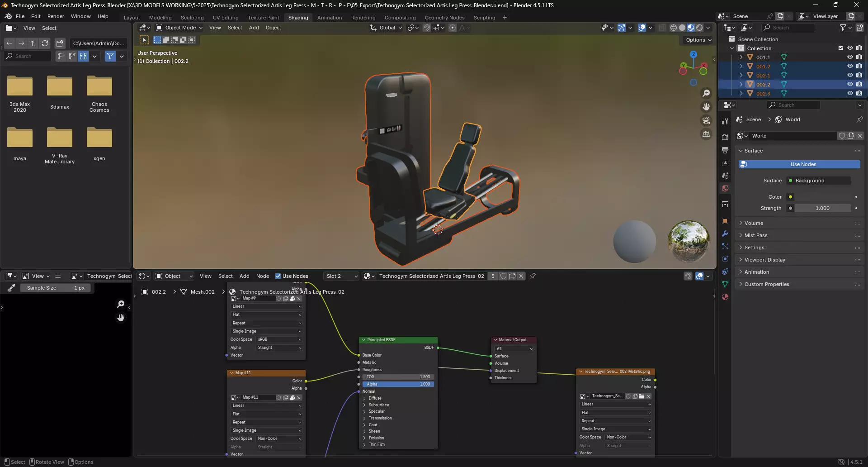Open the File menu
This screenshot has height=467, width=868.
pos(20,16)
